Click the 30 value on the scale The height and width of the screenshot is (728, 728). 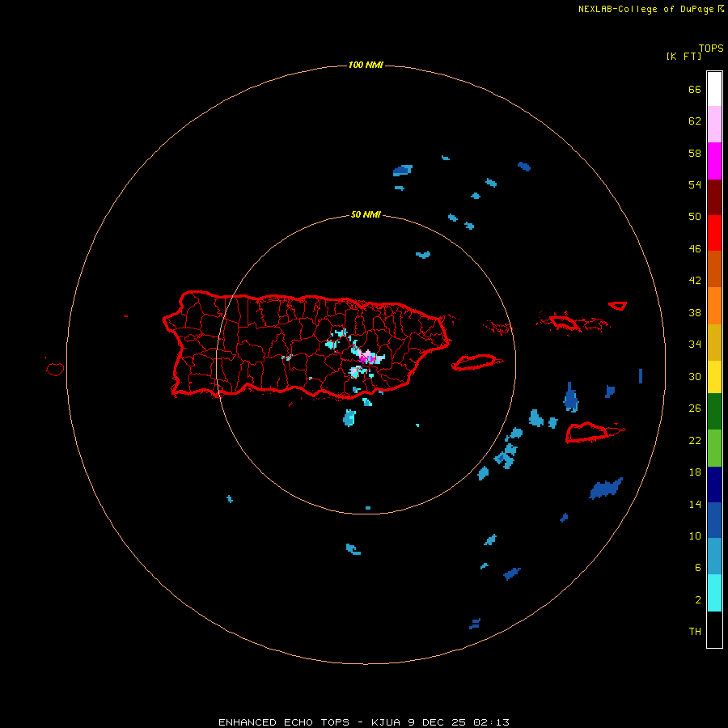[x=695, y=376]
